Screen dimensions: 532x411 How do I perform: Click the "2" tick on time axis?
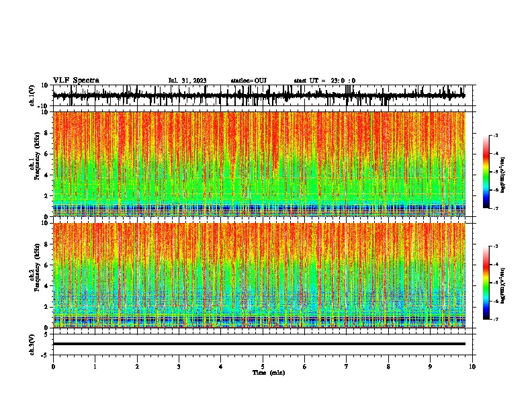coord(137,367)
